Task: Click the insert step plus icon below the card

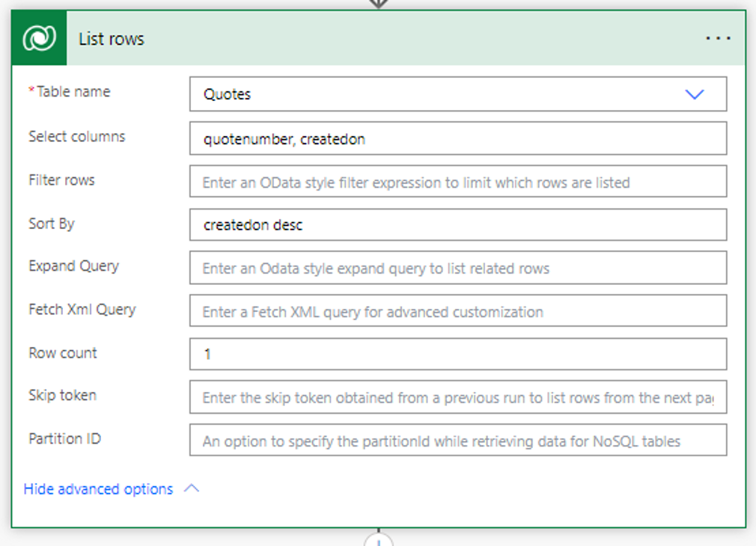Action: (379, 540)
